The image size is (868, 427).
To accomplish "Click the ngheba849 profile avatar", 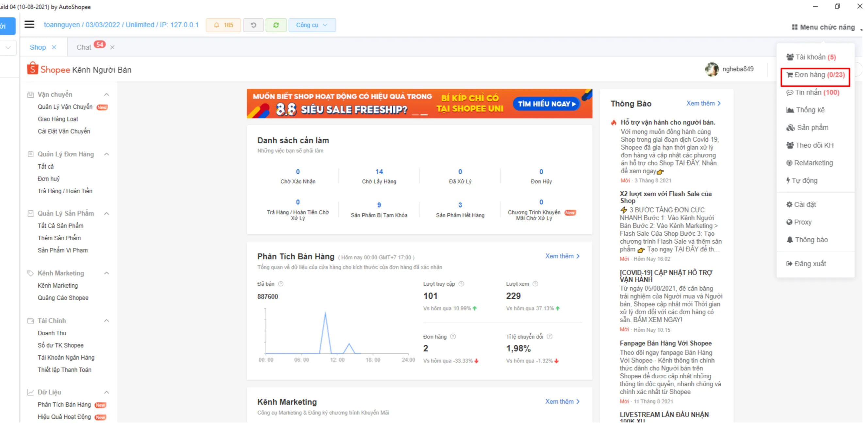I will (712, 69).
